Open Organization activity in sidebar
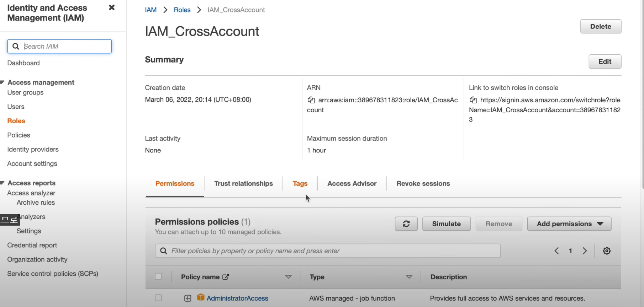This screenshot has height=307, width=644. [x=37, y=259]
